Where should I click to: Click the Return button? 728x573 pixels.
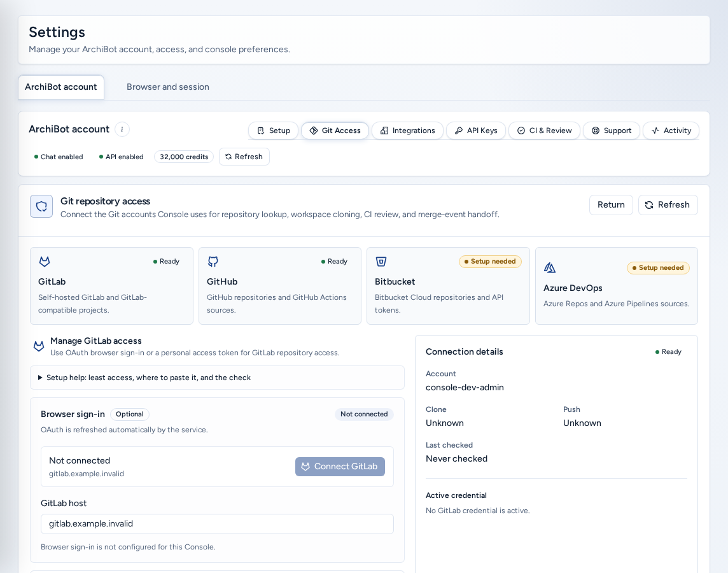point(611,205)
